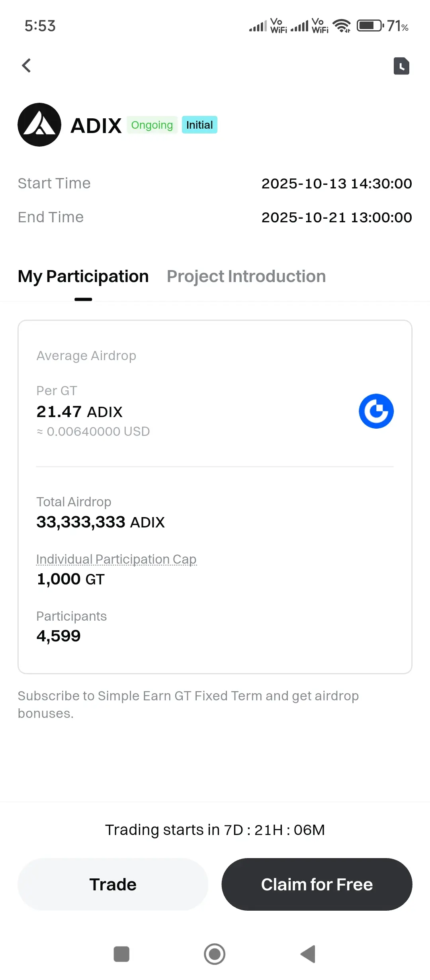The height and width of the screenshot is (980, 430).
Task: Tap the blue GT coin icon
Action: tap(376, 411)
